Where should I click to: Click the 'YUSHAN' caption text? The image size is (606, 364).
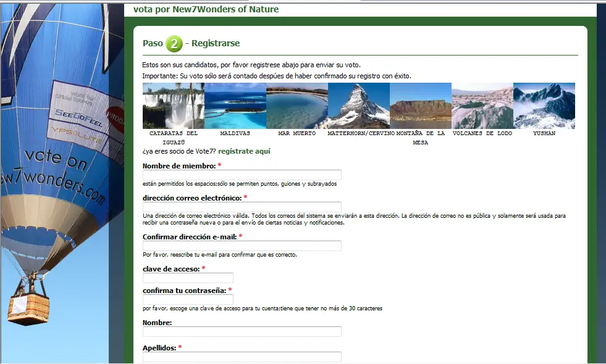[544, 133]
